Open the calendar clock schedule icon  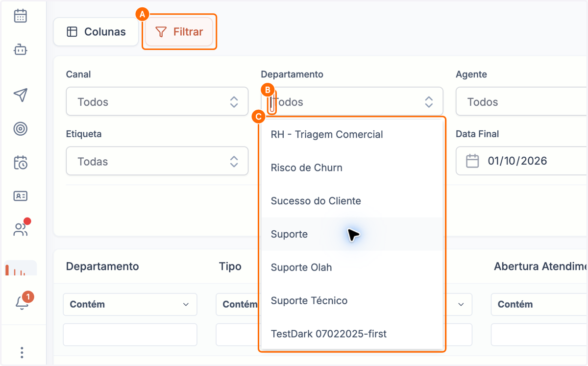(x=20, y=162)
